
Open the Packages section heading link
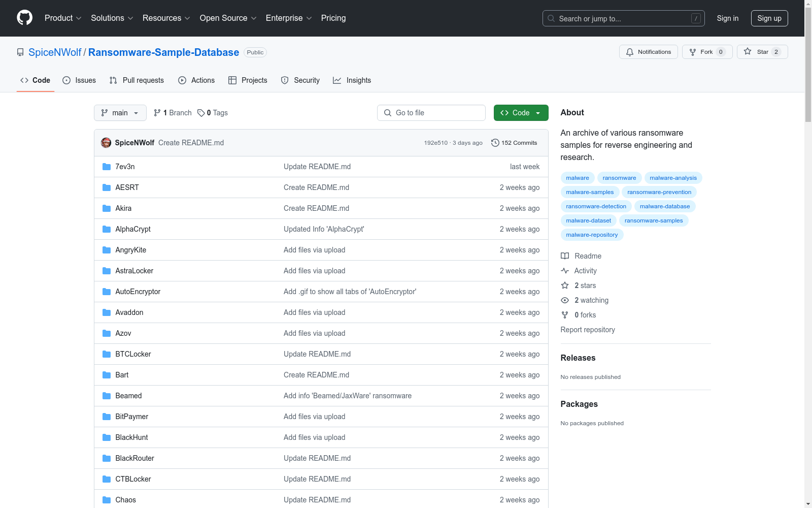point(579,404)
